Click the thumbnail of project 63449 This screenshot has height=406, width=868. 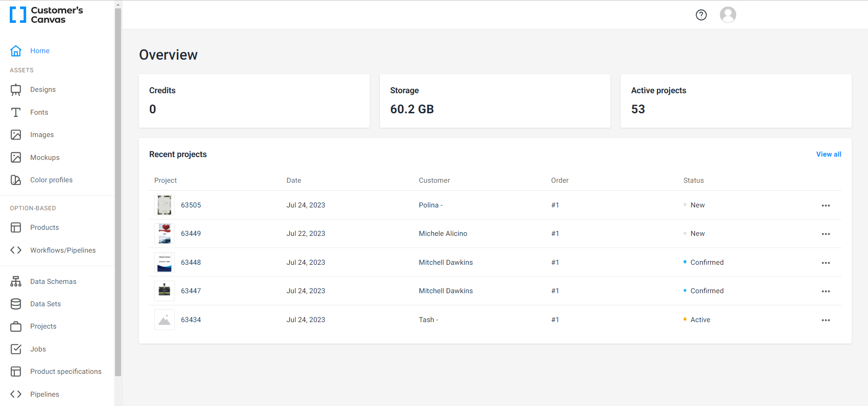164,234
